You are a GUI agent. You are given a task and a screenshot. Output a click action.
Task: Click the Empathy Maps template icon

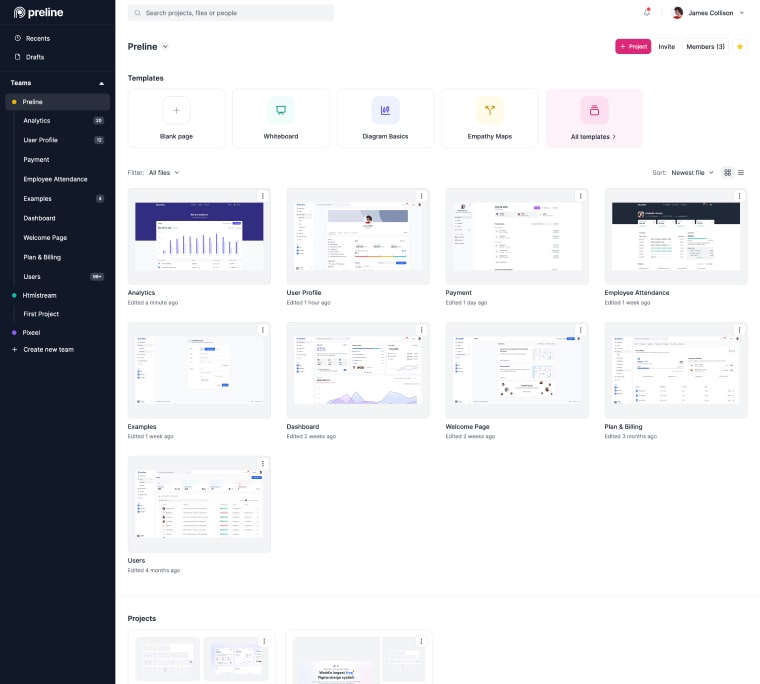point(490,111)
